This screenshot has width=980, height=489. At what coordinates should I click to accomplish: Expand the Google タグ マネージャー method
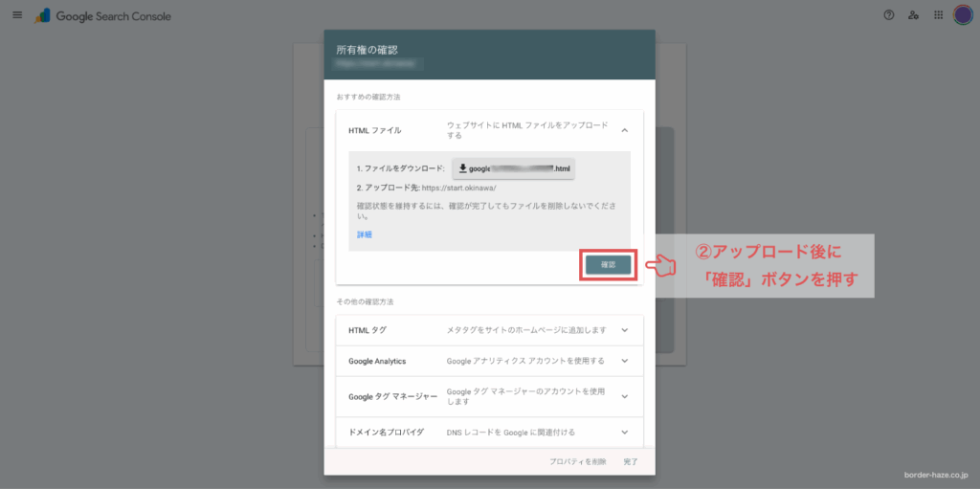click(624, 396)
